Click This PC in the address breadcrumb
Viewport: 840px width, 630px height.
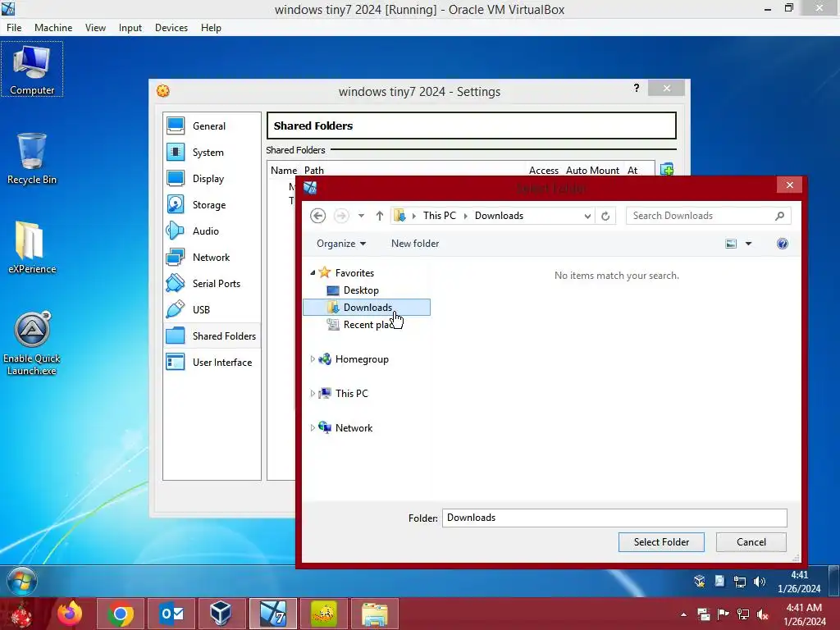[x=440, y=216]
